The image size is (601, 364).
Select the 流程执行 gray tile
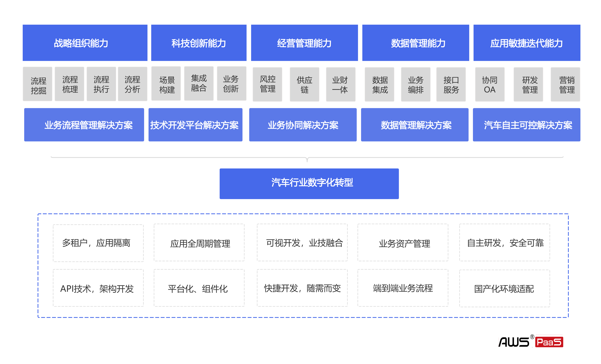tap(101, 84)
